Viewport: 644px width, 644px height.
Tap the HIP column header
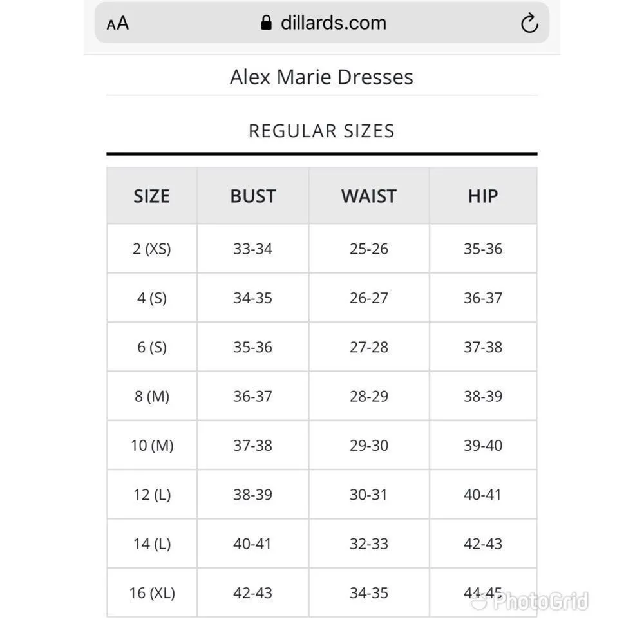[x=483, y=196]
